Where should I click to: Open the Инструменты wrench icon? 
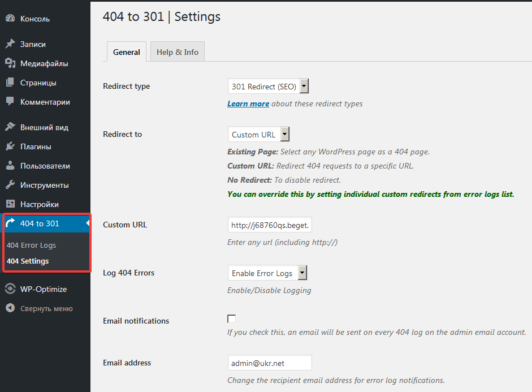pos(10,184)
